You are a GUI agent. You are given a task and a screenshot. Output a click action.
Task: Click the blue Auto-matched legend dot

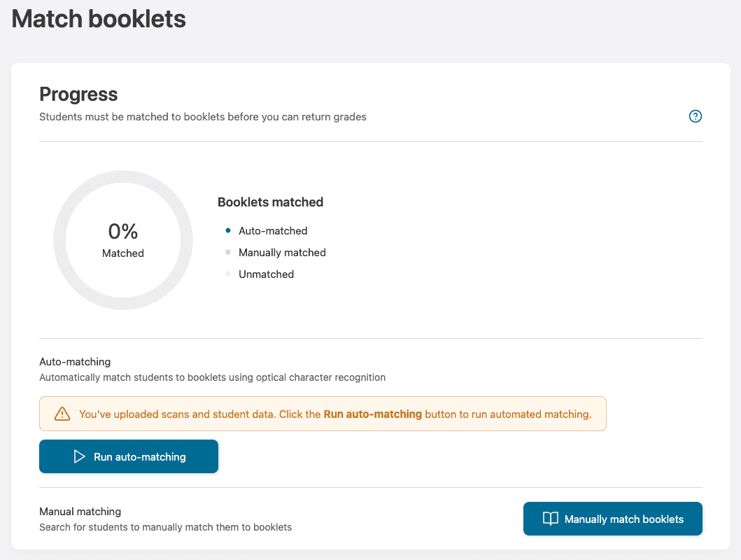(x=228, y=230)
